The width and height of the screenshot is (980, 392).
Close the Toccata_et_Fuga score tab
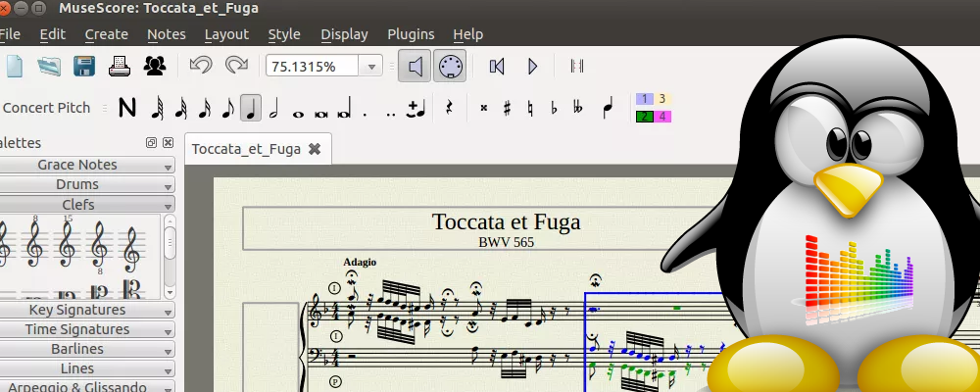315,149
